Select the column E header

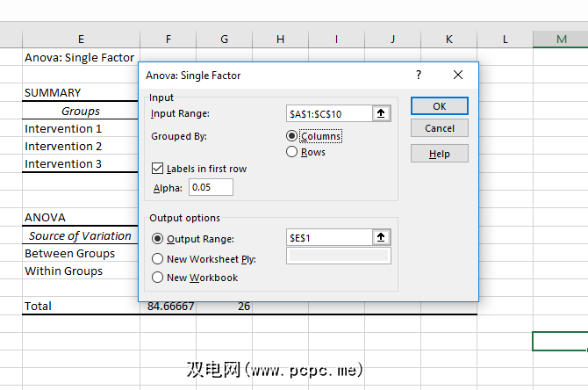coord(81,39)
